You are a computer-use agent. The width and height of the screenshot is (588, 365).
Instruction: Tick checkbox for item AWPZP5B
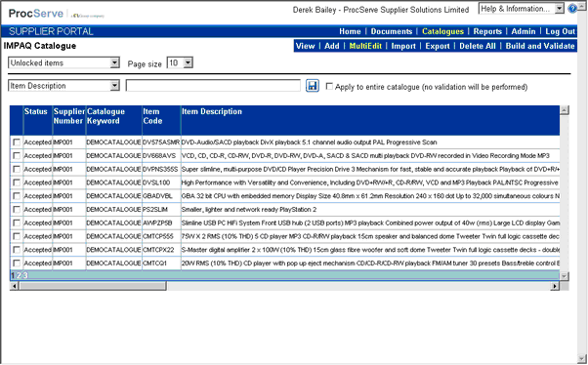[17, 223]
